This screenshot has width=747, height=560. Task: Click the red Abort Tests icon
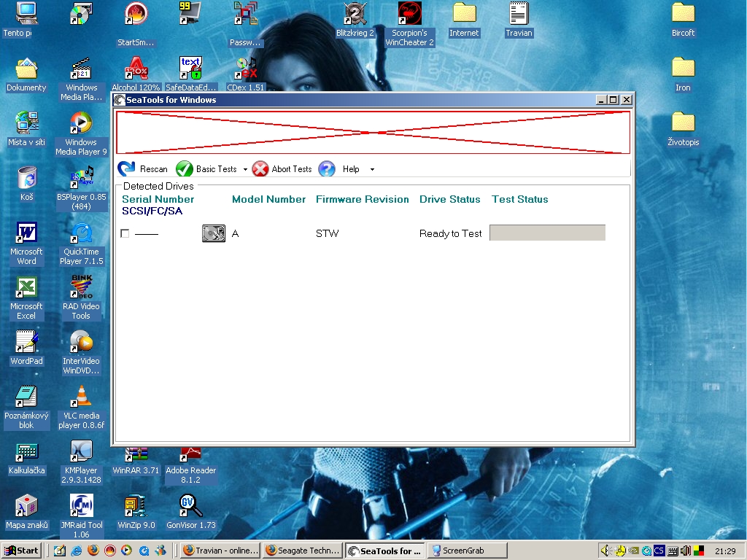[260, 168]
